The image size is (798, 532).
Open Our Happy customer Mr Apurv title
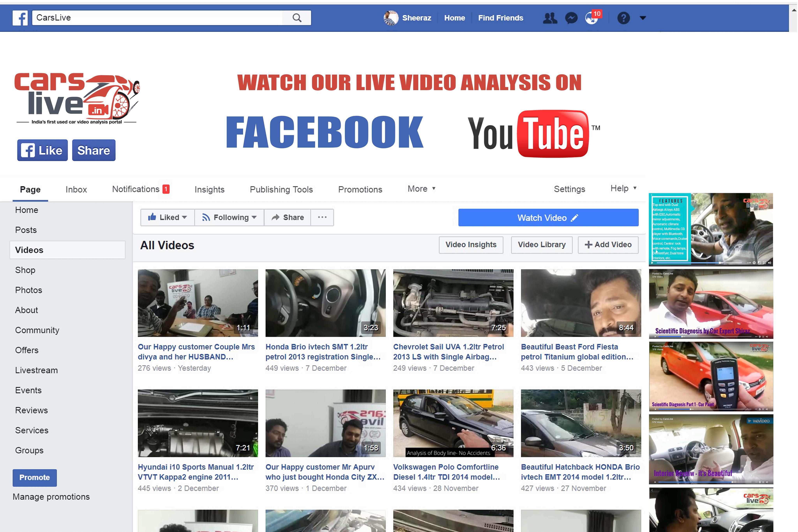(x=325, y=472)
